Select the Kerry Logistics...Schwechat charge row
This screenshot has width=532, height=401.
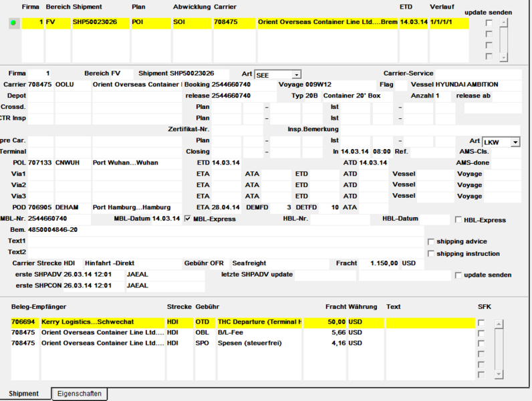click(103, 322)
